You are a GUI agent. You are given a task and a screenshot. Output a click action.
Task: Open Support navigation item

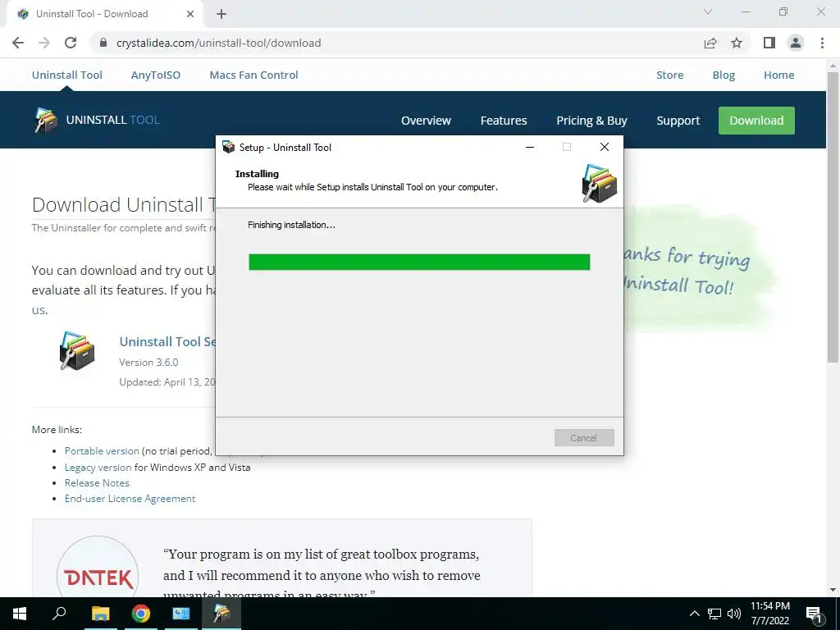678,121
